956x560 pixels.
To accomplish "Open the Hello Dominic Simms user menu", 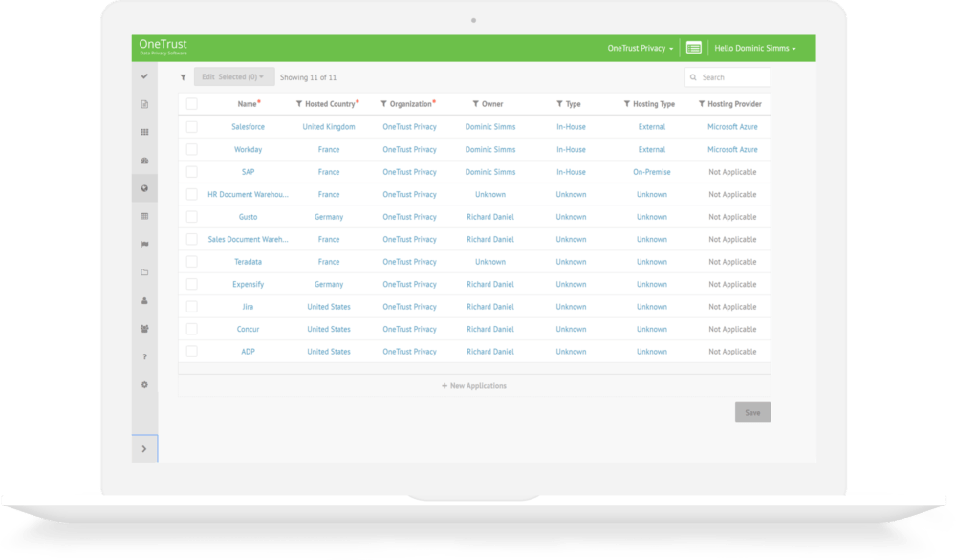I will [x=755, y=48].
